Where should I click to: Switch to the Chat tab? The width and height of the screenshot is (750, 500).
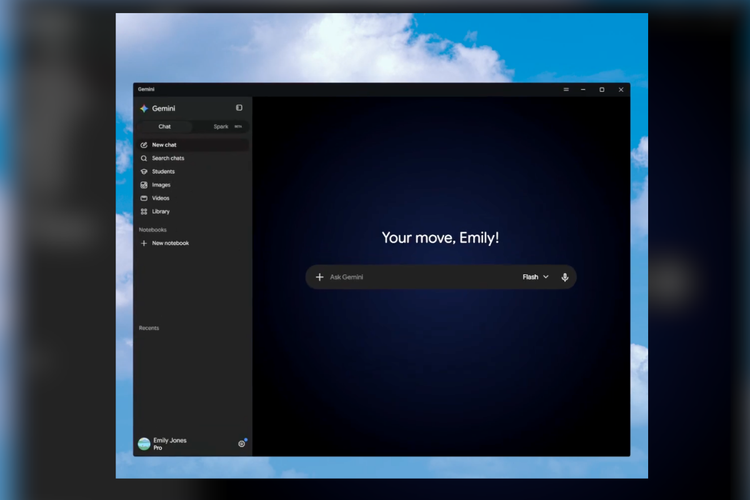point(165,127)
